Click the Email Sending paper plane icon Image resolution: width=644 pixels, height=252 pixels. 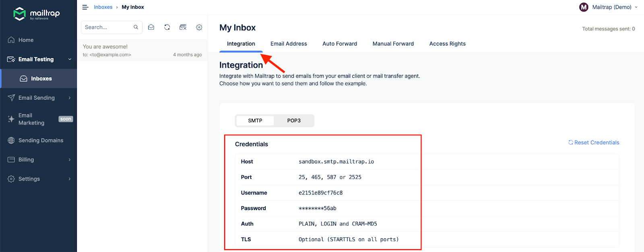point(11,98)
